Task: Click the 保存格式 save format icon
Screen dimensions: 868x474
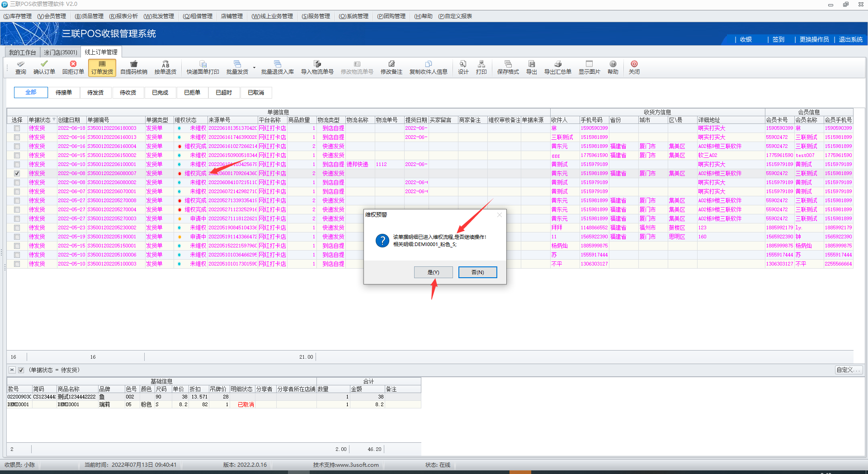Action: pyautogui.click(x=508, y=68)
